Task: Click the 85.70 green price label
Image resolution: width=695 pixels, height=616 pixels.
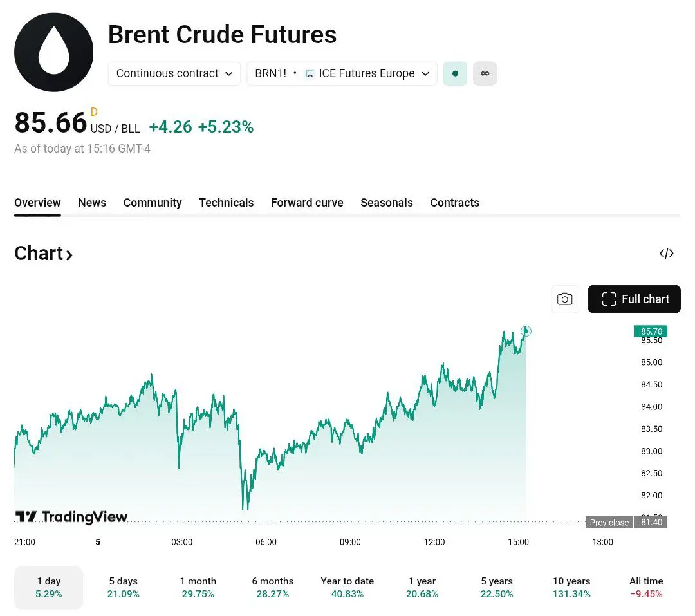Action: [651, 331]
